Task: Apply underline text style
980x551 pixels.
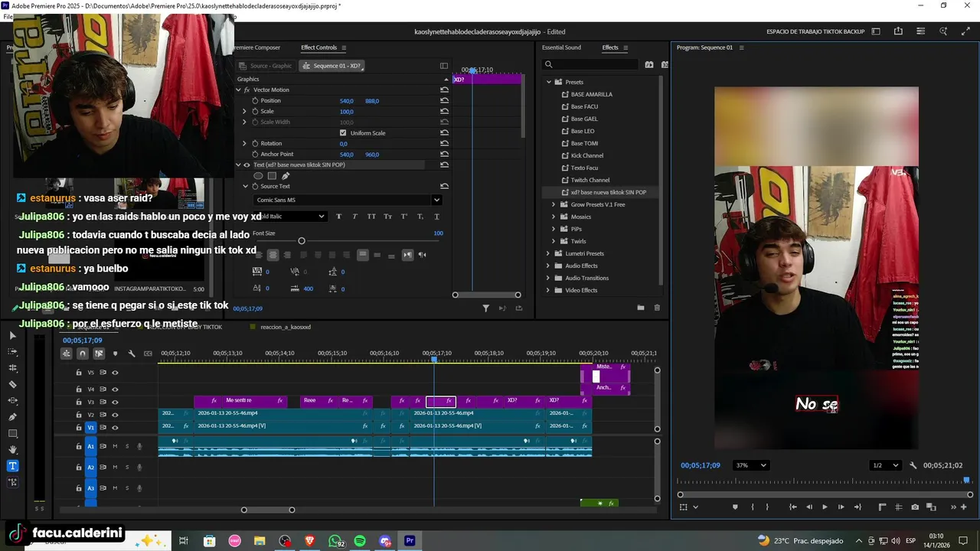Action: click(x=436, y=217)
